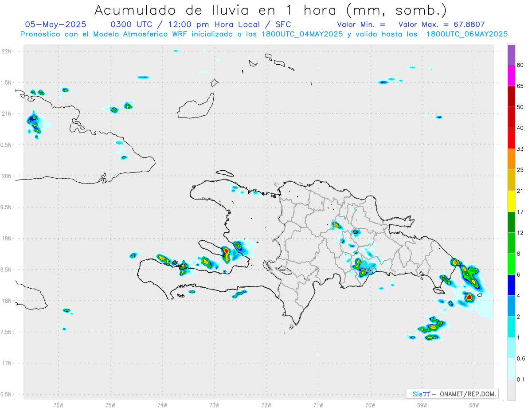Click the legend value '80'
The width and height of the screenshot is (532, 411).
pos(520,65)
